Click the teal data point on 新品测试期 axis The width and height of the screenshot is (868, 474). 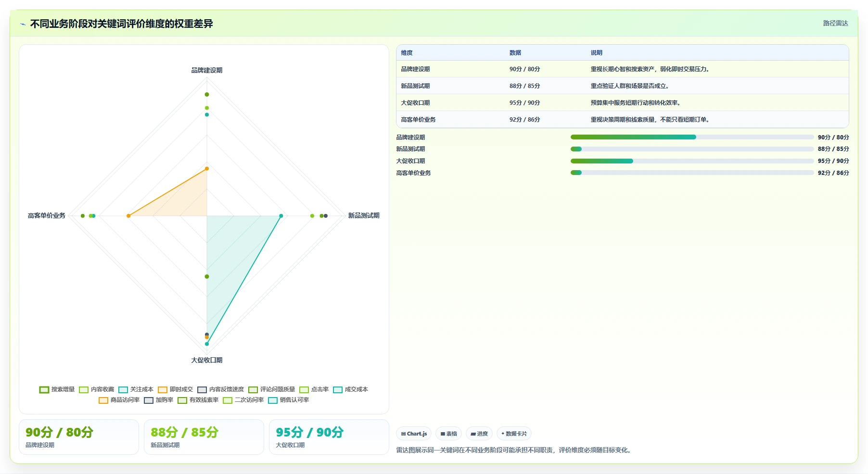pos(281,216)
